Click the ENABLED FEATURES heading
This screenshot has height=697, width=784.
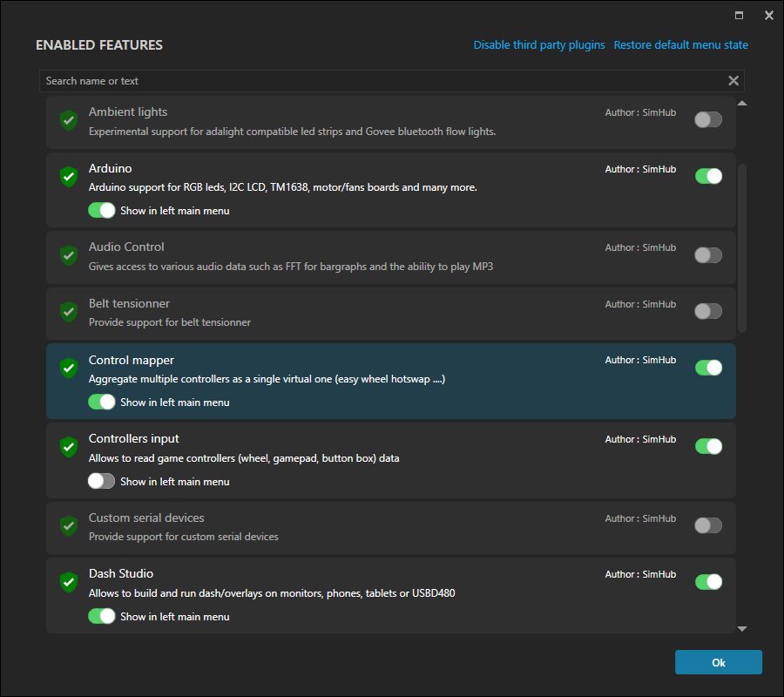(x=99, y=45)
